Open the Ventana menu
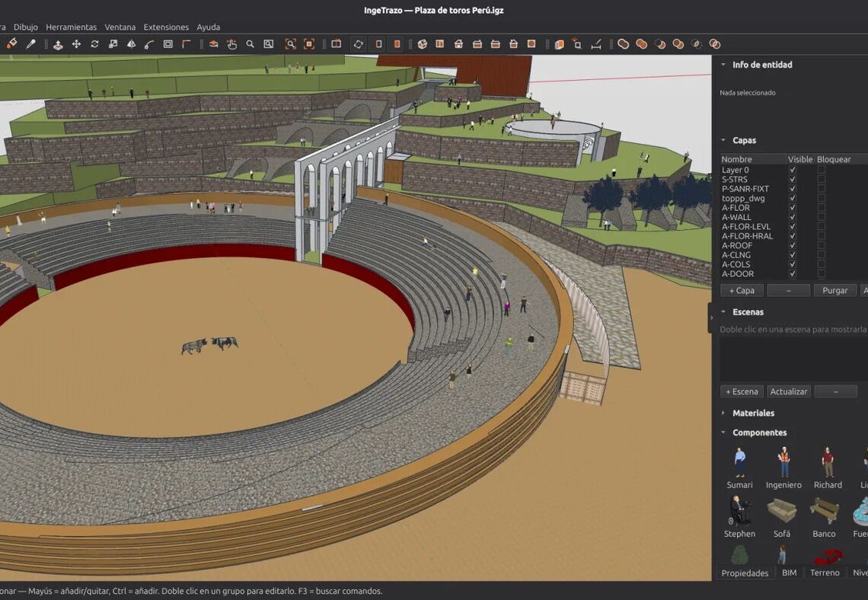 pyautogui.click(x=120, y=27)
